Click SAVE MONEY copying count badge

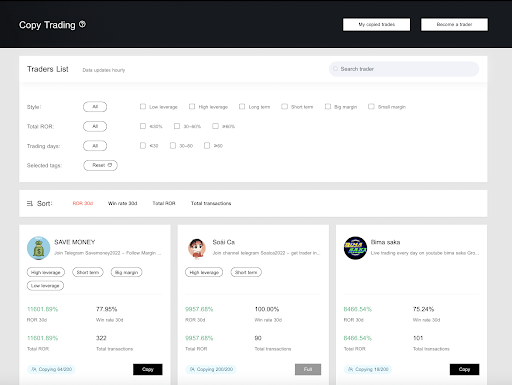tap(51, 369)
